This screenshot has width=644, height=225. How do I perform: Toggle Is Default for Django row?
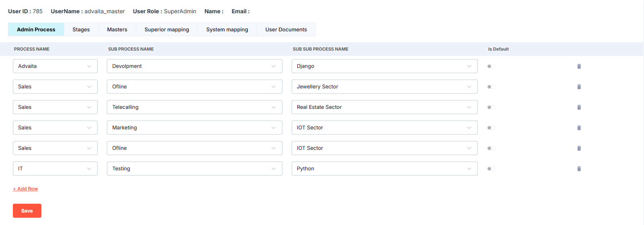491,66
